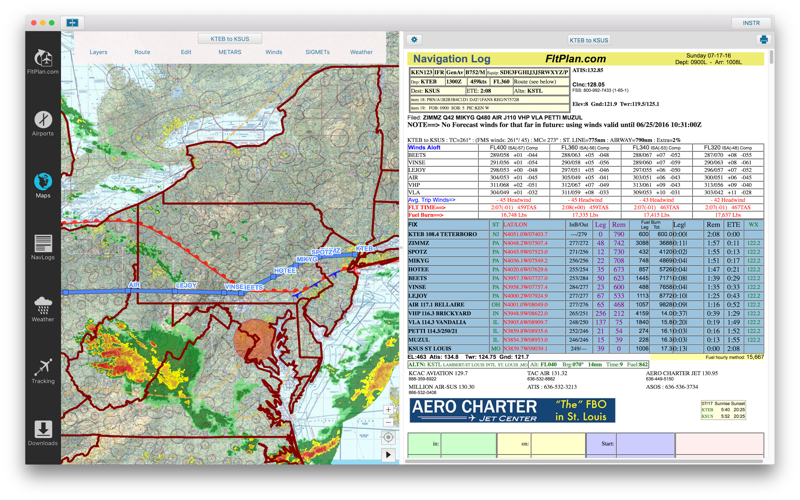Click the Aero Charter Jet Center banner
Screen dimensions: 800x500
pos(512,411)
